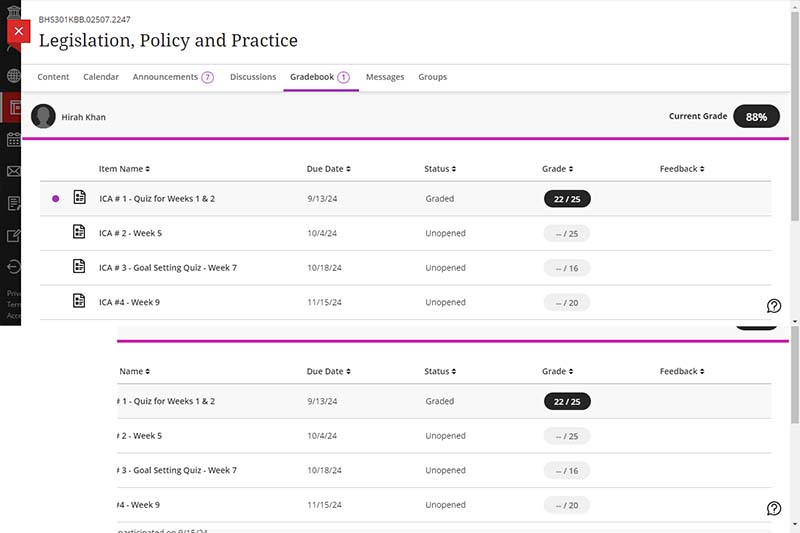Image resolution: width=800 pixels, height=533 pixels.
Task: Switch to the Calendar tab
Action: tap(101, 77)
